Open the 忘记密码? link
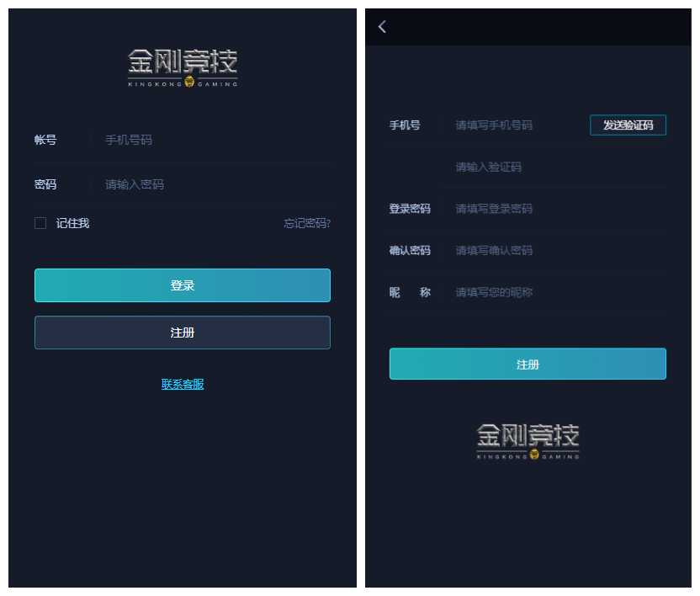 (x=307, y=223)
